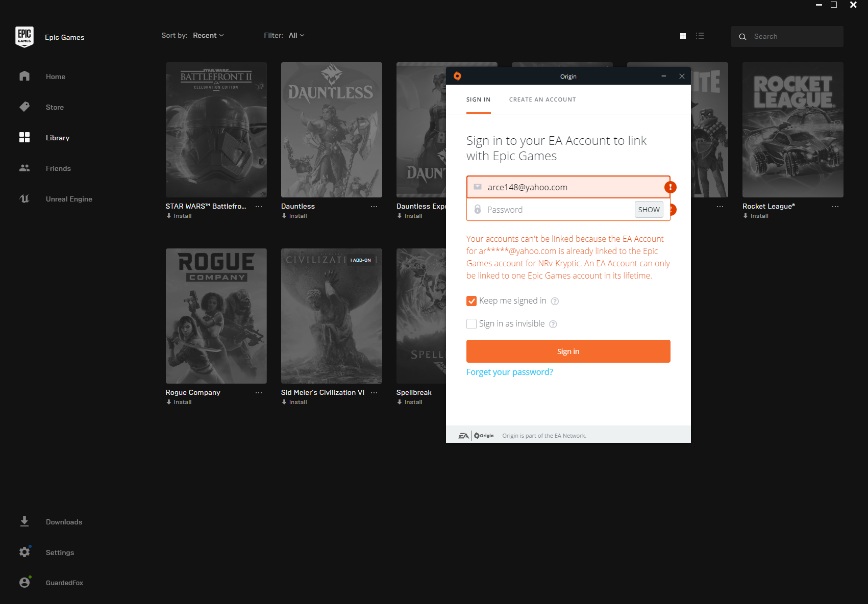Open the Downloads arrow icon
Image resolution: width=868 pixels, height=604 pixels.
(24, 521)
